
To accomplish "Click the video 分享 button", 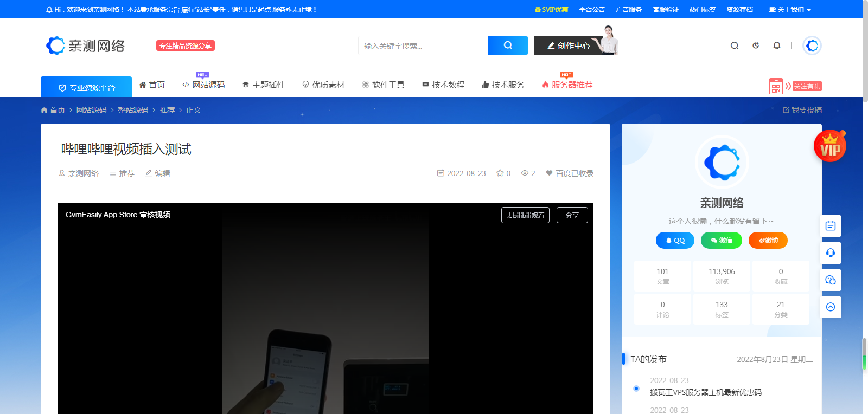I will pyautogui.click(x=572, y=215).
